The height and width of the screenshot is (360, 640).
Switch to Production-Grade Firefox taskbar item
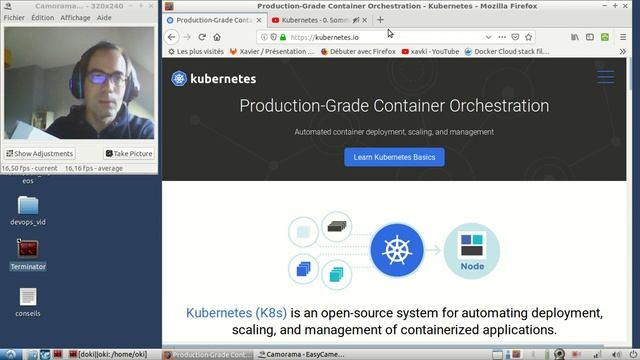(x=207, y=354)
